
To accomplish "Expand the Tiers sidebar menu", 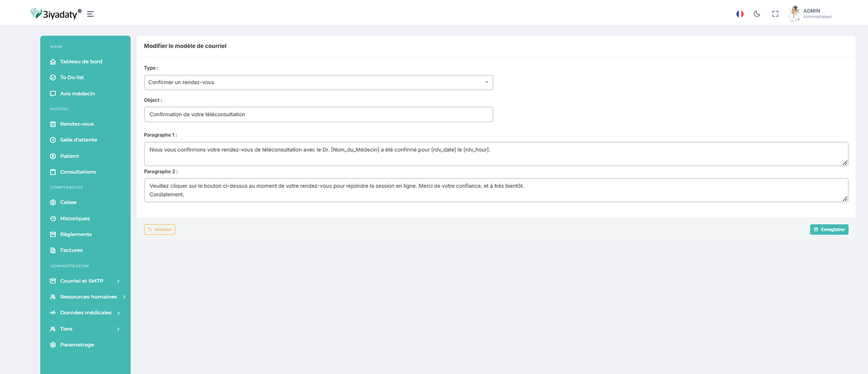I will click(x=85, y=329).
